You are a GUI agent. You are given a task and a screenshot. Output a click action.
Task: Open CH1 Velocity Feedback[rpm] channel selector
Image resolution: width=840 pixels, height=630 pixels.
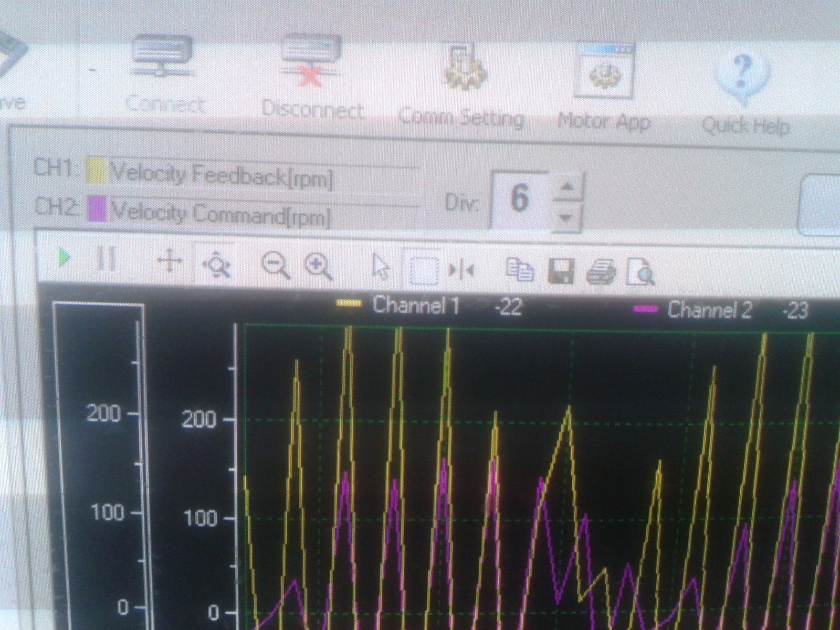pyautogui.click(x=265, y=175)
